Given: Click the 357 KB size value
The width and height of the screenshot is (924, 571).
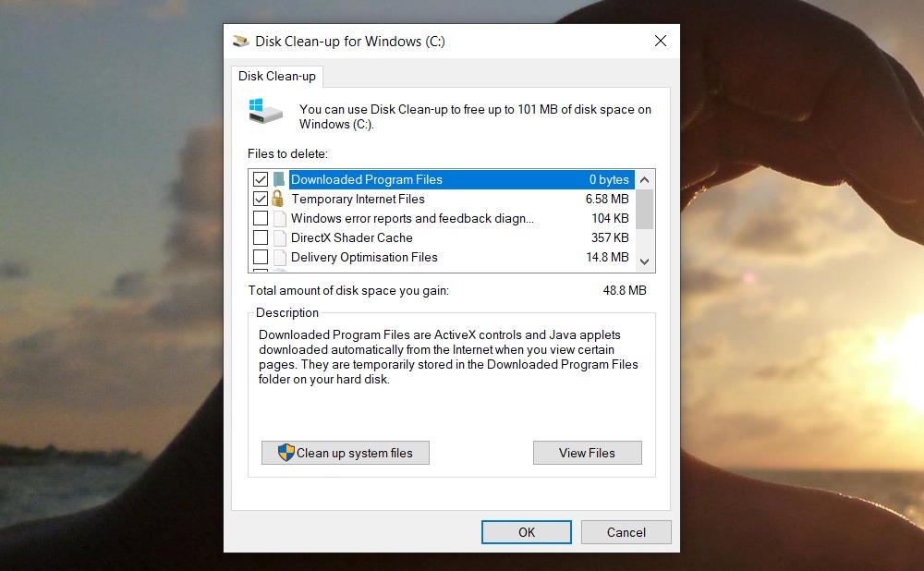Looking at the screenshot, I should 610,237.
